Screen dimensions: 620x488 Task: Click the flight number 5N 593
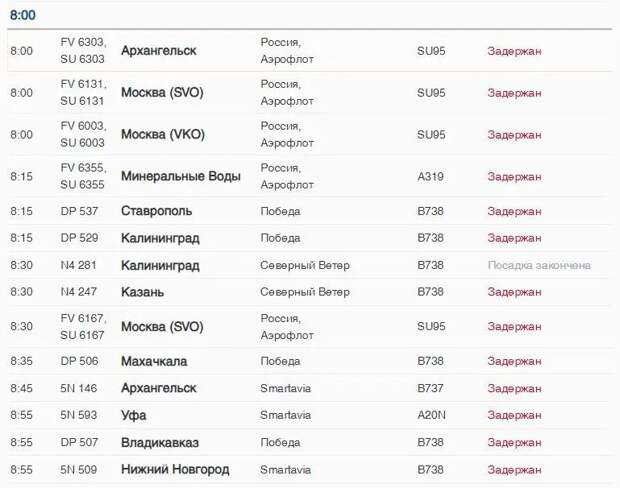click(79, 415)
